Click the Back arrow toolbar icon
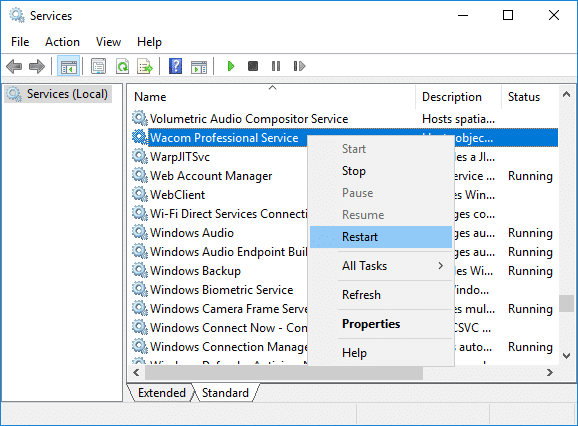The width and height of the screenshot is (578, 426). [x=14, y=67]
